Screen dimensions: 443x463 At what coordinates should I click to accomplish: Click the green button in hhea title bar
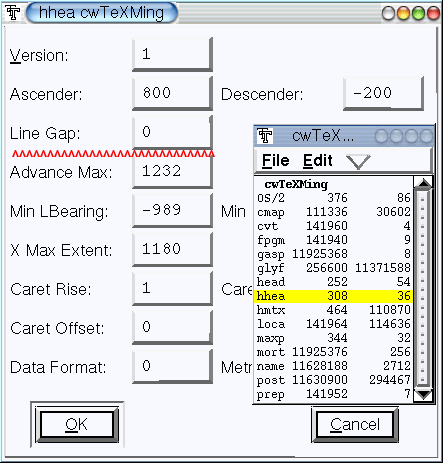419,13
